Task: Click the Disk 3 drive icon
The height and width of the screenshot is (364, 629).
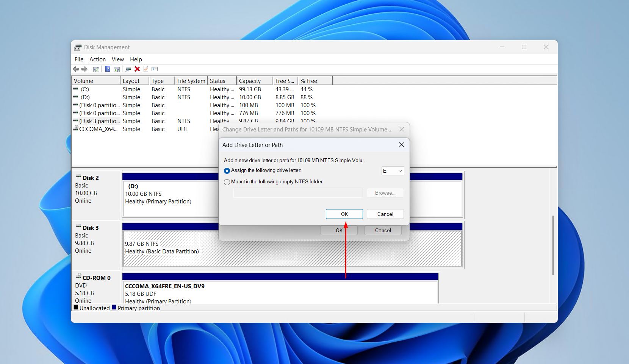Action: coord(78,227)
